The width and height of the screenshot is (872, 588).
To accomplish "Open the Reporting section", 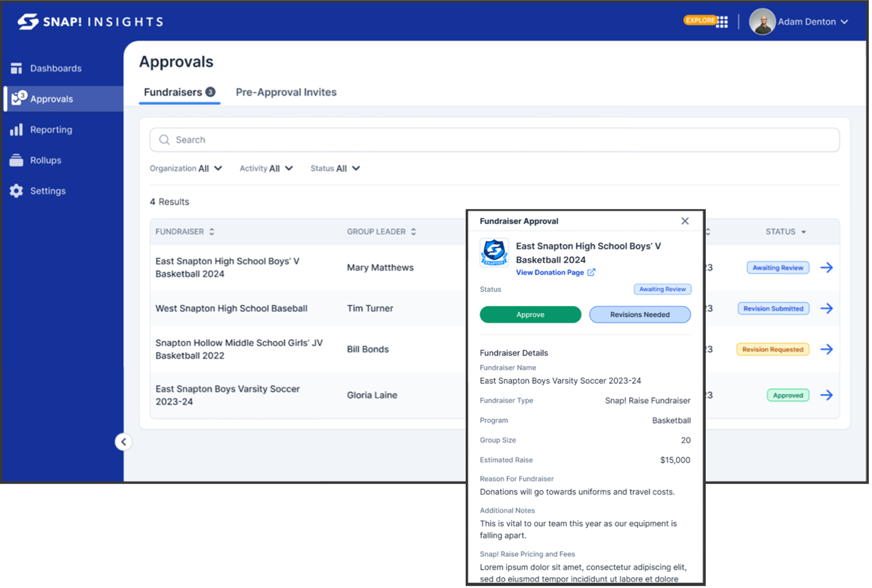I will (51, 129).
